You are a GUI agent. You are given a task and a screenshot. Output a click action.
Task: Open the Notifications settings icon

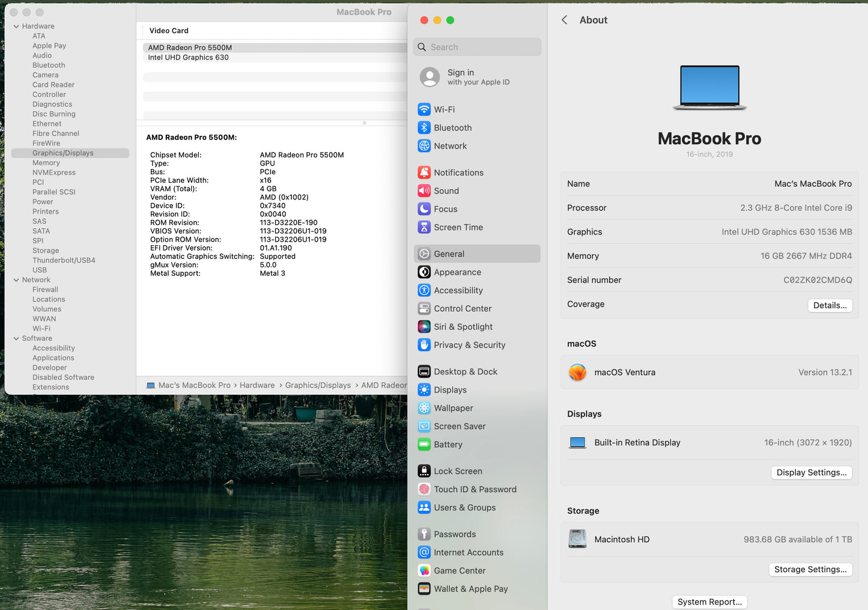tap(424, 172)
